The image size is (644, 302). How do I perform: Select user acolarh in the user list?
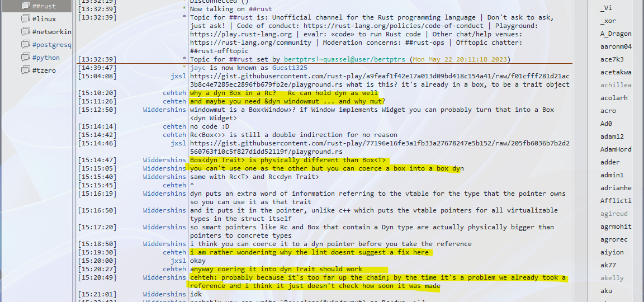[614, 98]
